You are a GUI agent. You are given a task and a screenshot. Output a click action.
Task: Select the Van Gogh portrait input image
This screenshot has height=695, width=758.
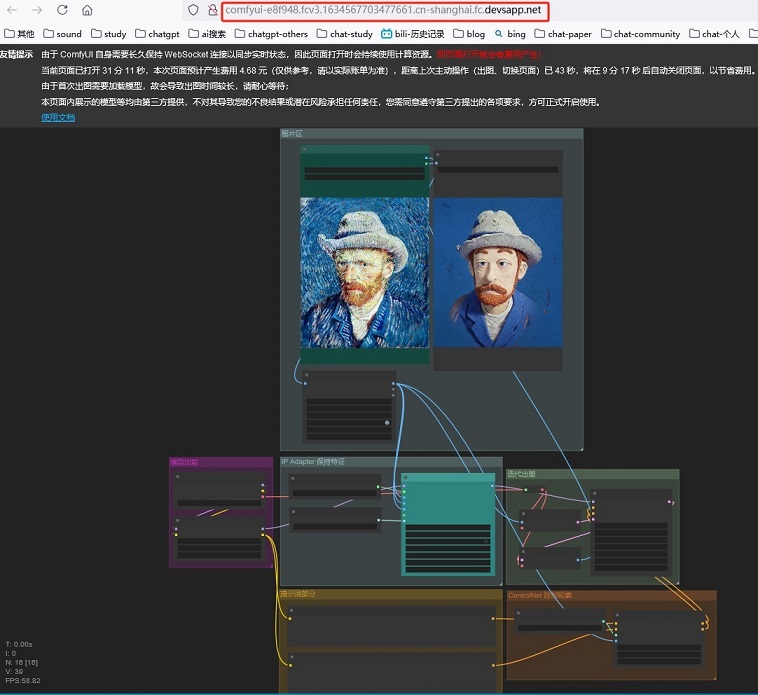[x=364, y=273]
